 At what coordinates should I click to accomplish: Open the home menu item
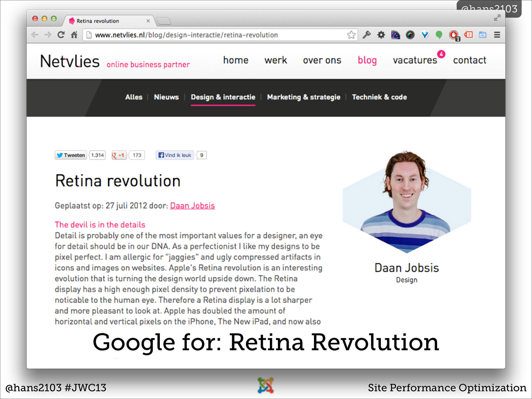pos(236,60)
